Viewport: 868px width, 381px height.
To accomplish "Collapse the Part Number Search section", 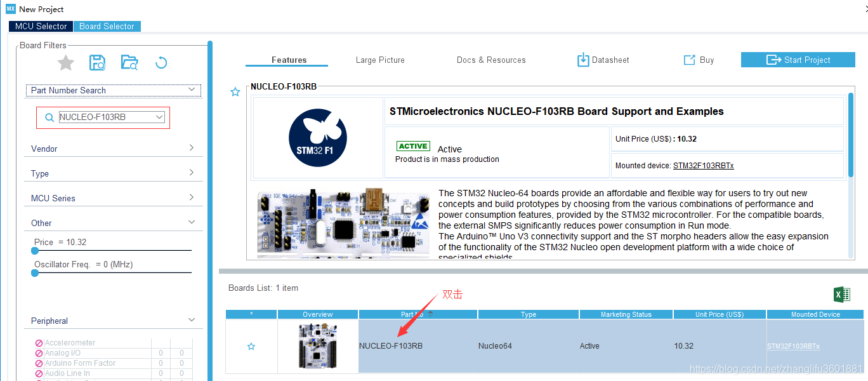I will [x=192, y=90].
